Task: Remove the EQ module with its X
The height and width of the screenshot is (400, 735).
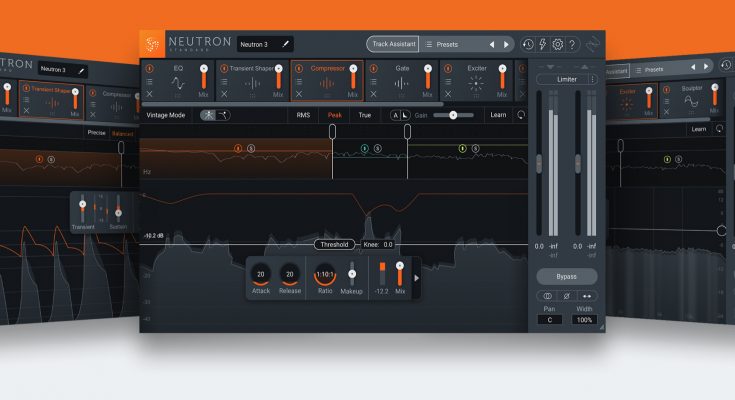Action: (x=150, y=94)
